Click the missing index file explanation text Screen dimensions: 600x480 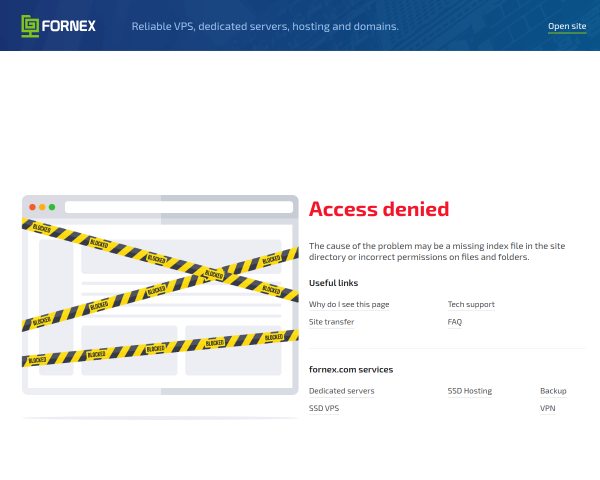click(437, 251)
